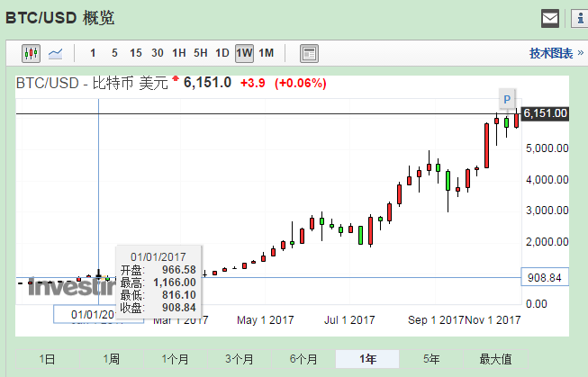The width and height of the screenshot is (588, 377).
Task: Switch range to 最大值
Action: coord(495,359)
